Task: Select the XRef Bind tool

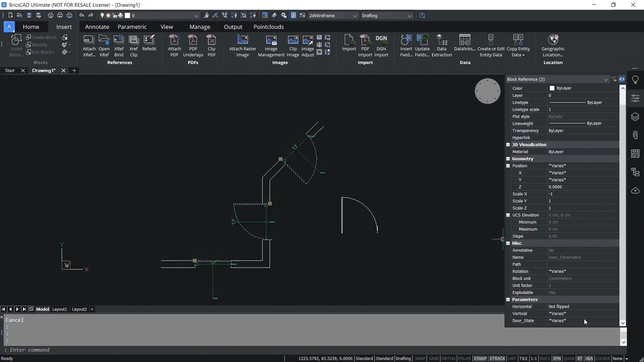Action: pyautogui.click(x=119, y=46)
